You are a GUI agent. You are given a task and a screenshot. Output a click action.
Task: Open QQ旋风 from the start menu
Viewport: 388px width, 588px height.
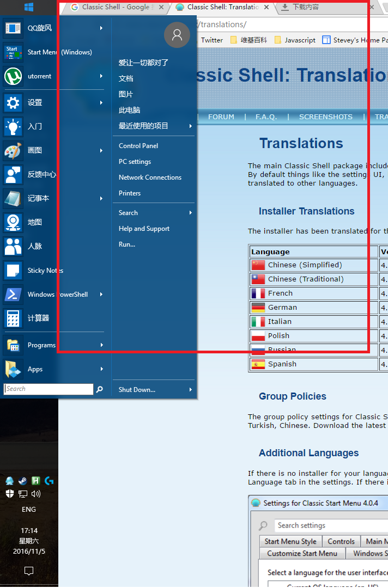(53, 28)
